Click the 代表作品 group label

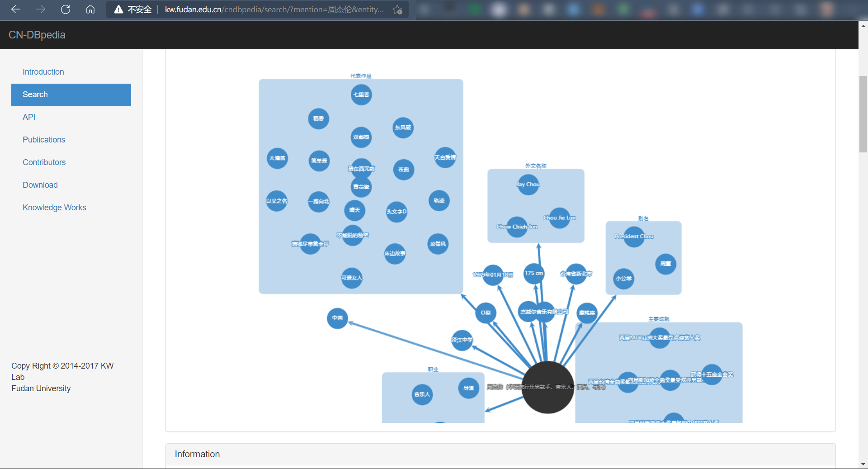click(361, 76)
